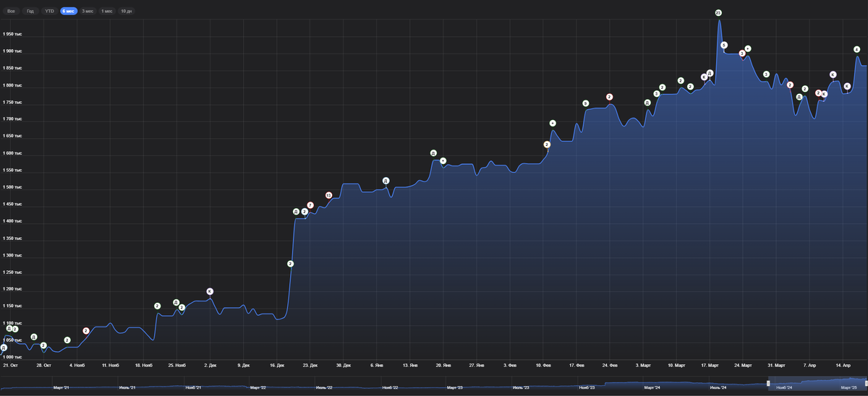Open the red '2' marker near 4 Нояб
This screenshot has width=868, height=396.
click(x=86, y=331)
